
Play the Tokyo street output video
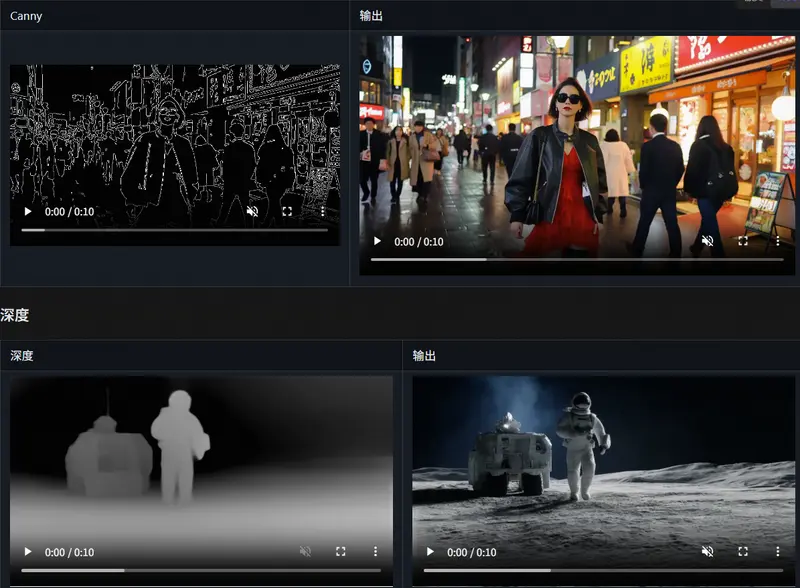[378, 241]
